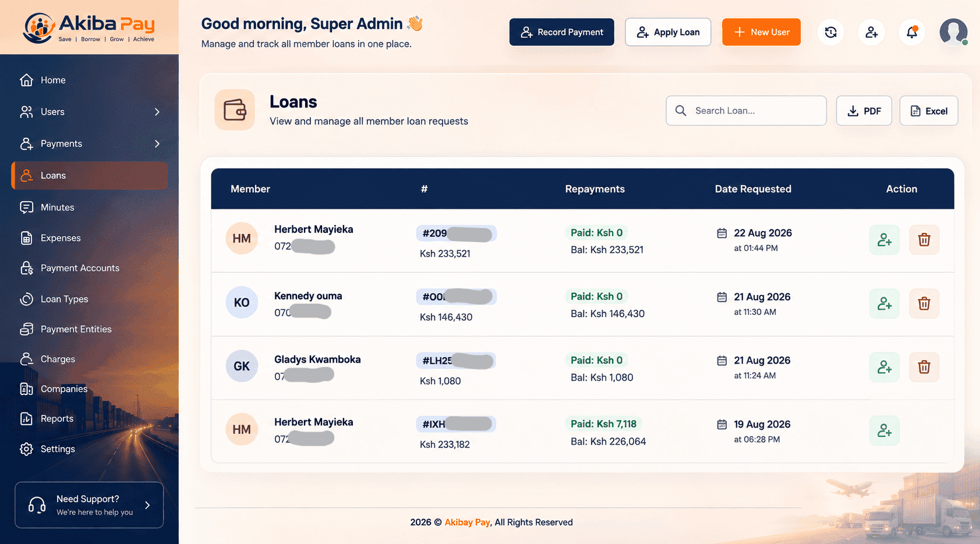Delete Herbert Mayieka's loan #209
Image resolution: width=980 pixels, height=544 pixels.
click(x=924, y=240)
